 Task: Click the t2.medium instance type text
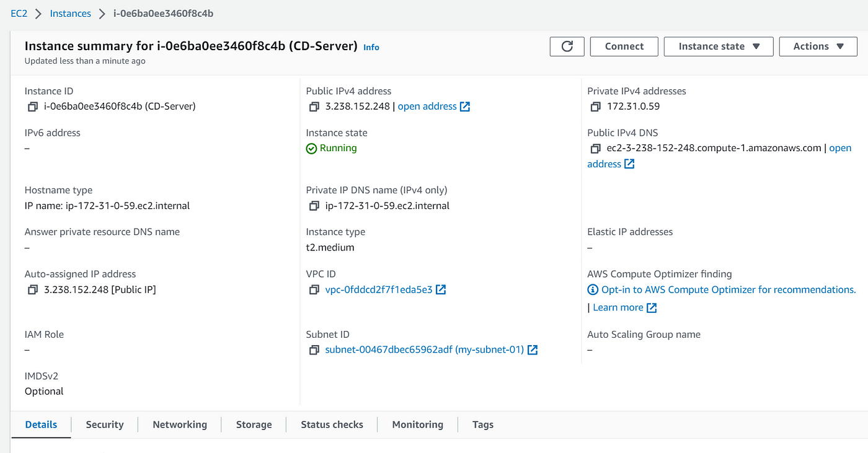click(x=330, y=247)
